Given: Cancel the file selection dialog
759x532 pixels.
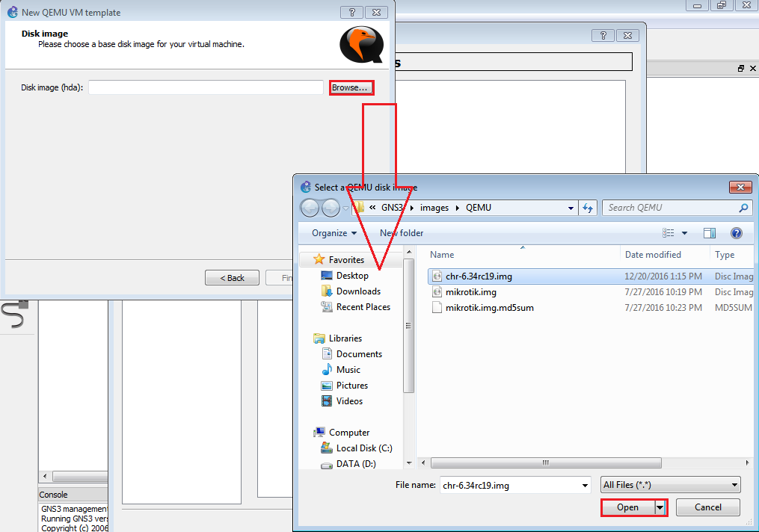Looking at the screenshot, I should point(707,507).
